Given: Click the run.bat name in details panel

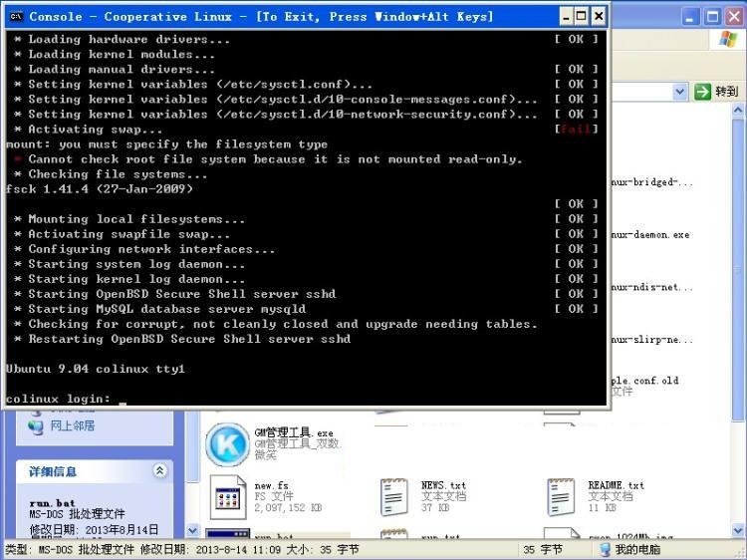Looking at the screenshot, I should pyautogui.click(x=53, y=503).
